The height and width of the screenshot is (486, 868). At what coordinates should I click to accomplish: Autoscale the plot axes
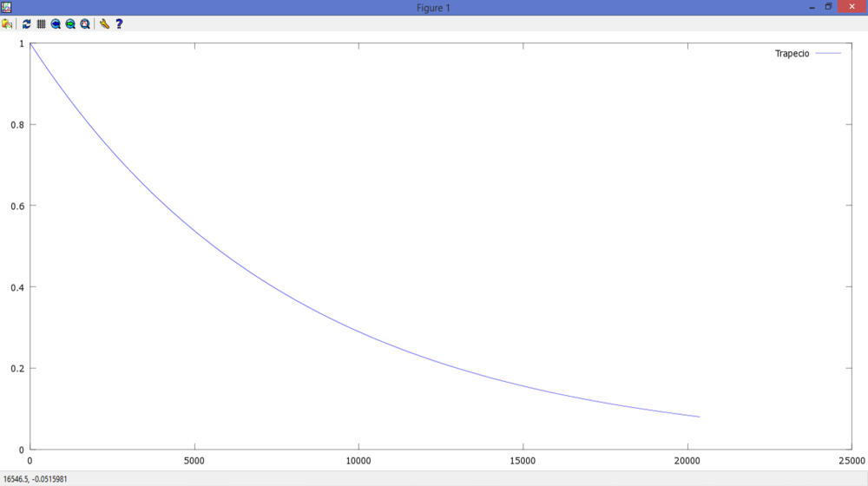click(x=85, y=24)
